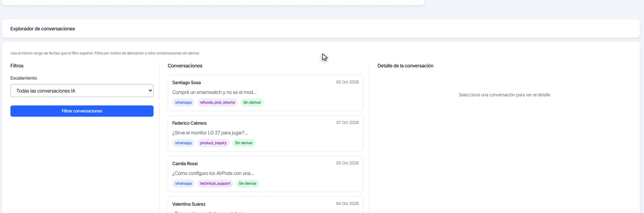Click message preview '¿Sirve el monitor LG 27 para jugar?...'
Viewport: 644px width, 213px height.
pos(210,133)
